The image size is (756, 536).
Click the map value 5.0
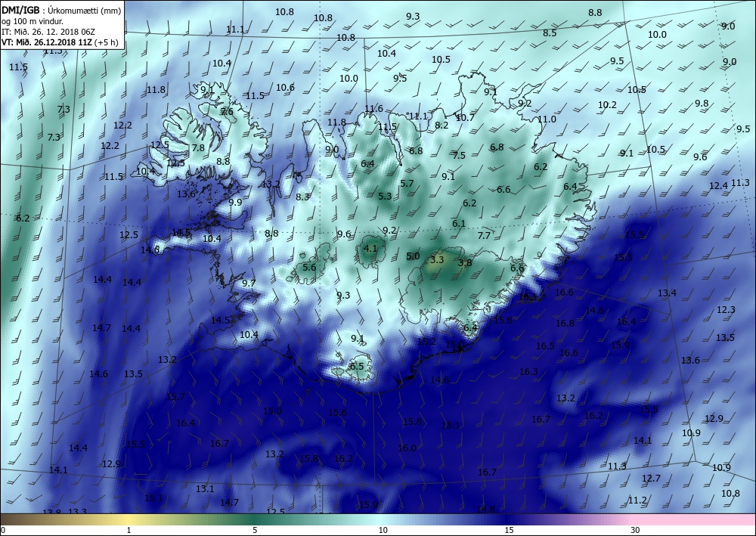coord(414,256)
